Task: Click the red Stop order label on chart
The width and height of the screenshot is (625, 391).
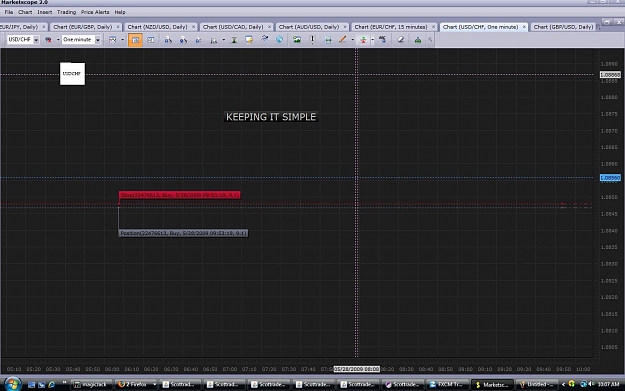Action: (180, 195)
